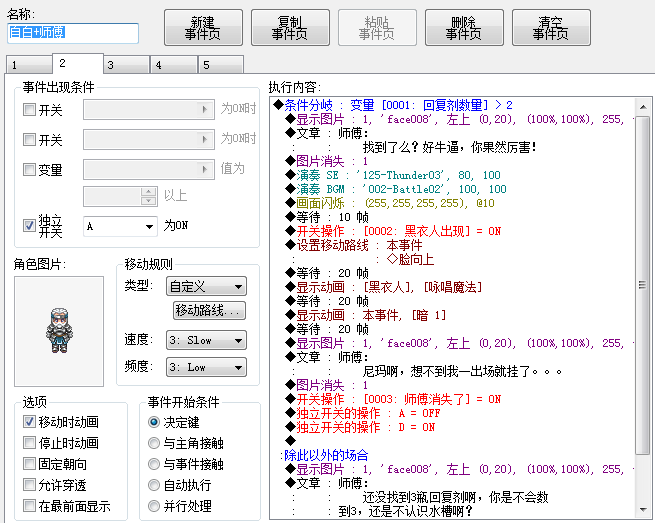Image resolution: width=655 pixels, height=523 pixels.
Task: Check the 固定朝向 option
Action: point(29,464)
